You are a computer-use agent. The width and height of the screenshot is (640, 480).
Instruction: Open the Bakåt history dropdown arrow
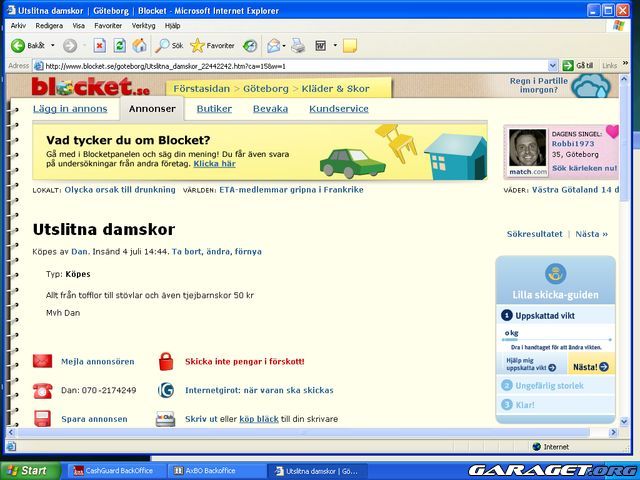point(52,45)
